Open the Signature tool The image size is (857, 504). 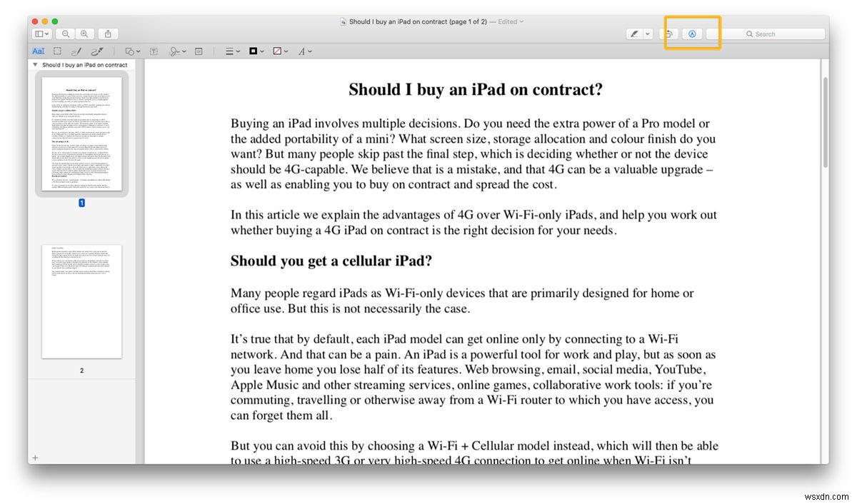[x=176, y=51]
